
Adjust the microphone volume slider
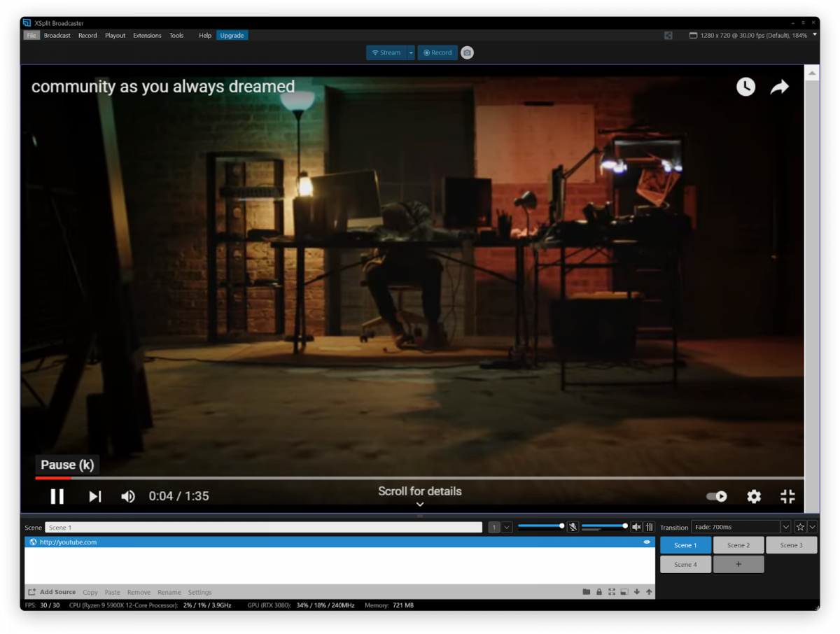(x=540, y=526)
